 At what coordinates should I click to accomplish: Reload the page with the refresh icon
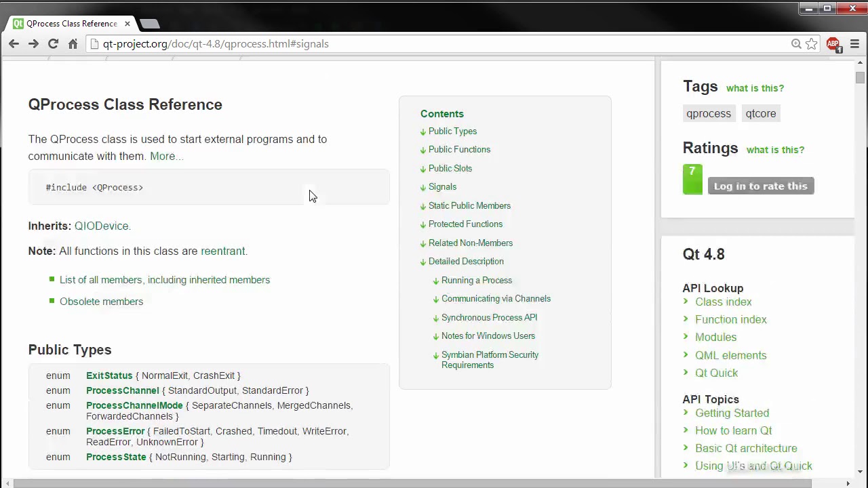(x=53, y=44)
